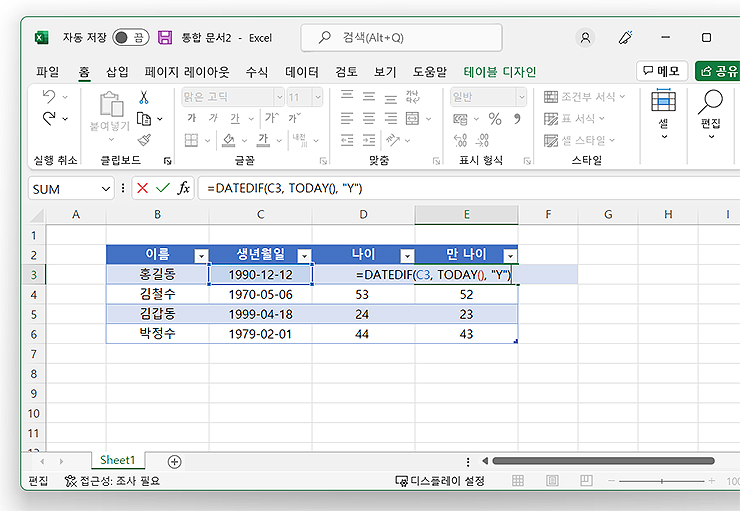Click the text orientation icon

point(393,140)
